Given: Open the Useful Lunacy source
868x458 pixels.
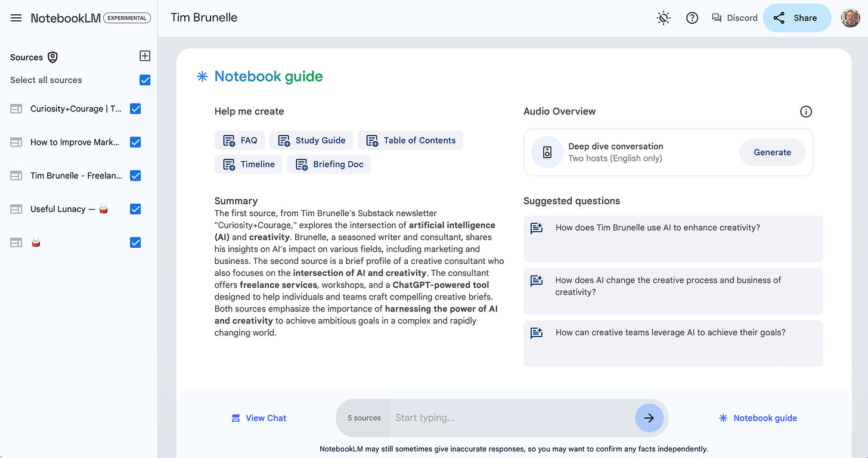Looking at the screenshot, I should click(x=69, y=209).
